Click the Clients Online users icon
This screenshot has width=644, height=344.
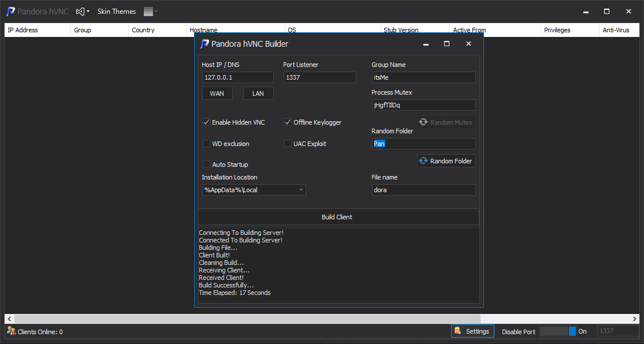[11, 331]
